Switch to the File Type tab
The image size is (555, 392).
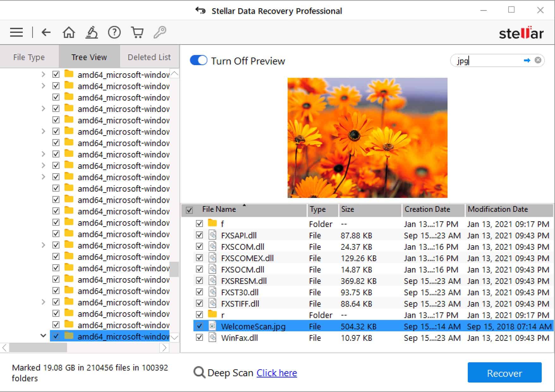(x=29, y=57)
